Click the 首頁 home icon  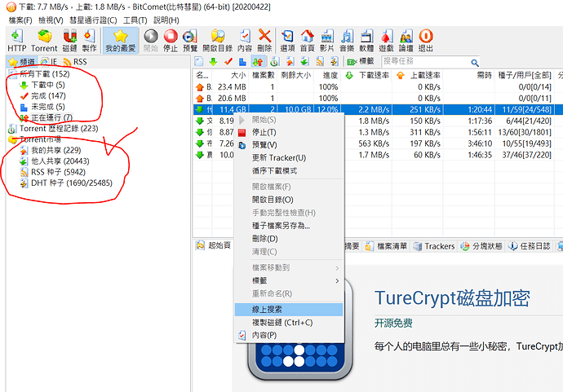(308, 41)
